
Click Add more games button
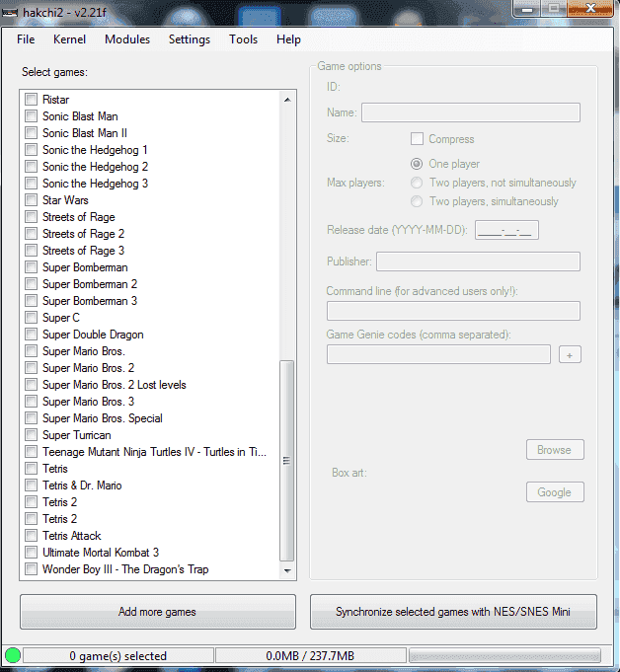click(x=158, y=612)
